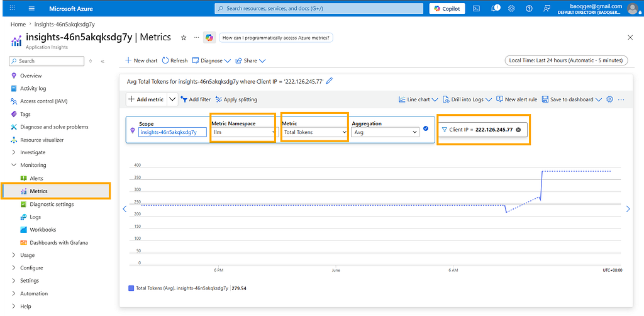This screenshot has height=316, width=644.
Task: Refresh the metrics chart
Action: pos(175,60)
